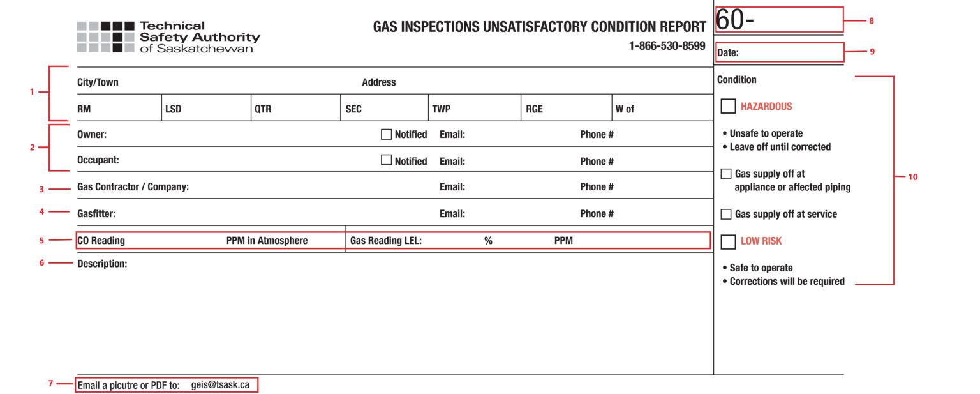Check the LOW RISK condition checkbox

click(x=728, y=241)
